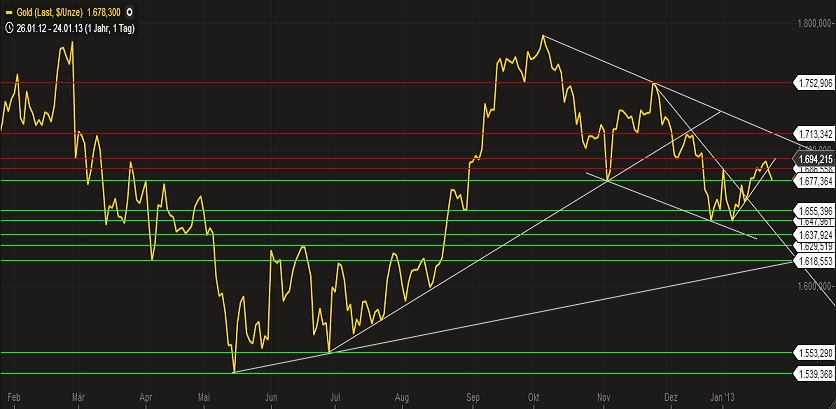Click the Mai marker on time axis
Image resolution: width=836 pixels, height=409 pixels.
[x=205, y=397]
